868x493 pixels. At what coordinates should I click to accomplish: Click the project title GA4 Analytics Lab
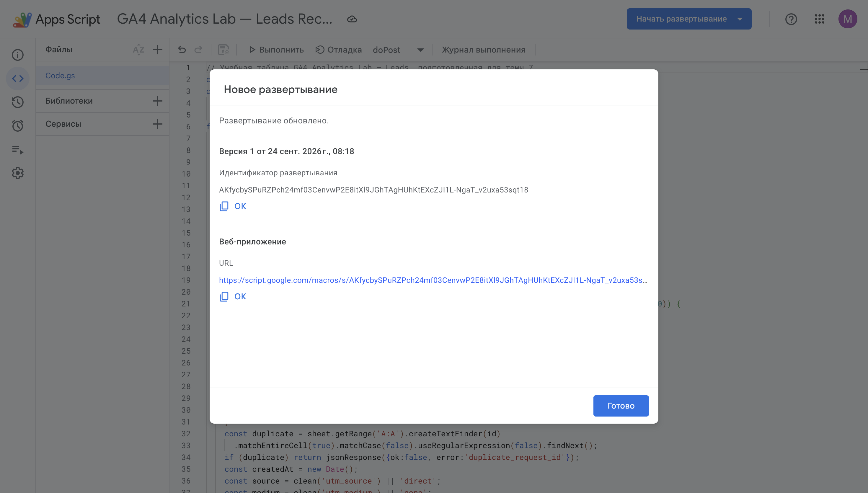225,19
